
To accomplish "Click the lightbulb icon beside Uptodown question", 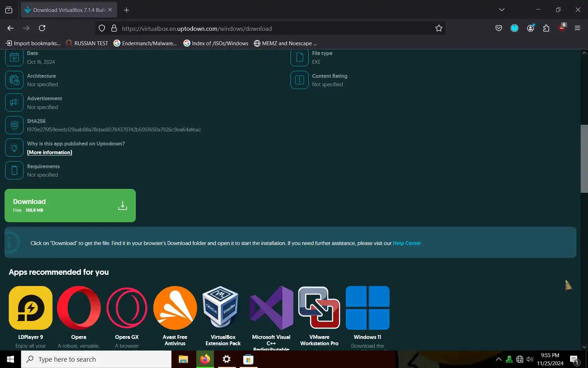I will 14,148.
